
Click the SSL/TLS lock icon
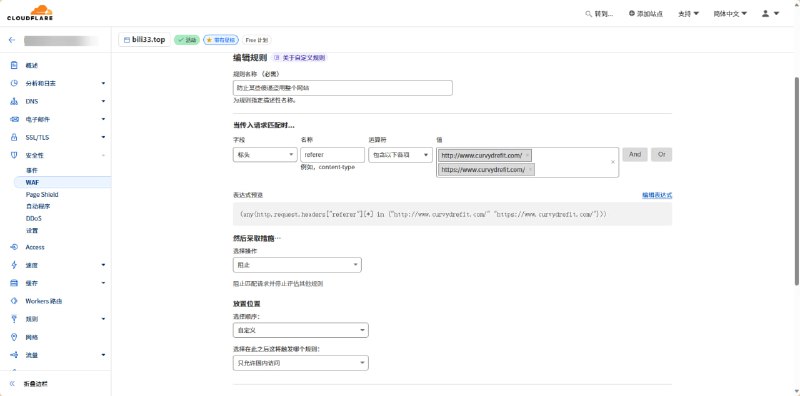tap(14, 137)
